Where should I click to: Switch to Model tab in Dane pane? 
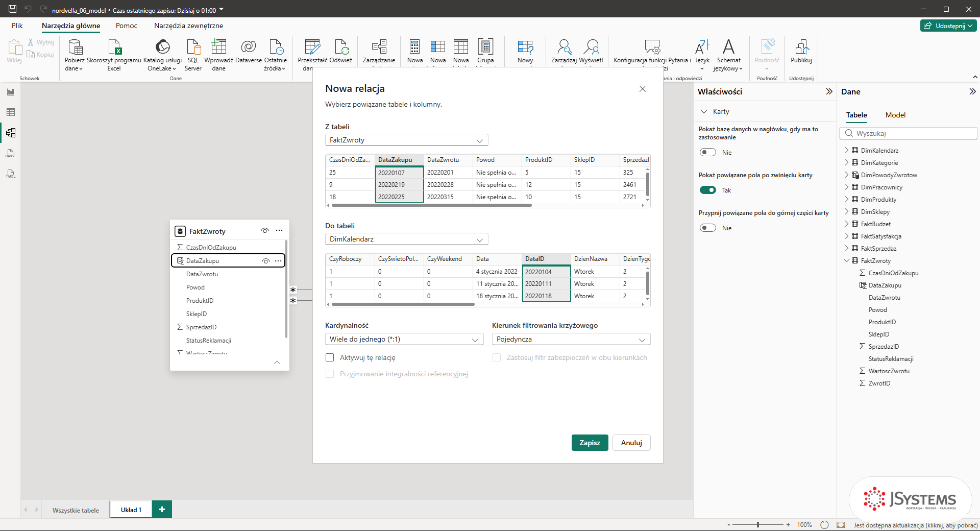point(895,115)
